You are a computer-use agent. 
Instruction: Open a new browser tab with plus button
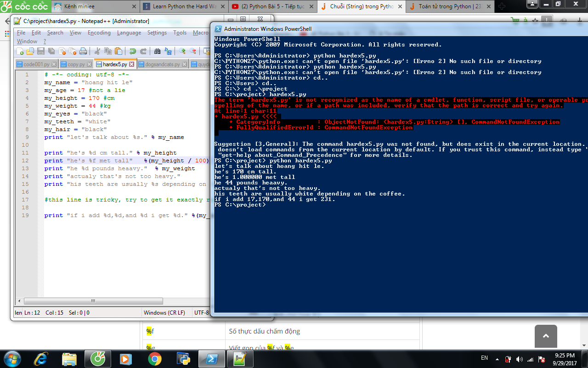(502, 6)
